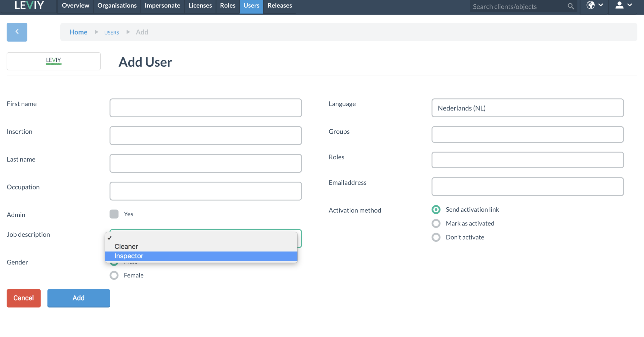Viewport: 644px width, 337px height.
Task: Open the user account menu
Action: 624,5
